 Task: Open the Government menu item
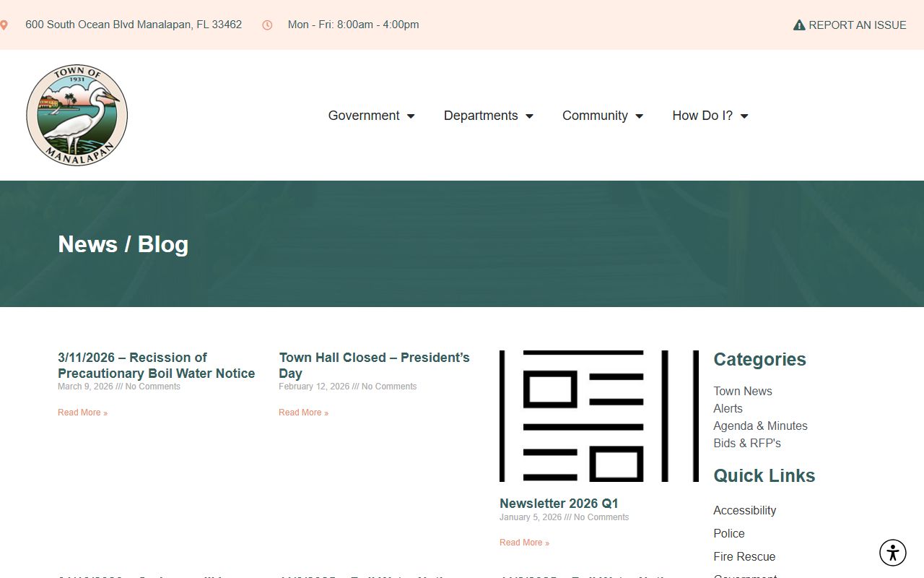[x=364, y=116]
